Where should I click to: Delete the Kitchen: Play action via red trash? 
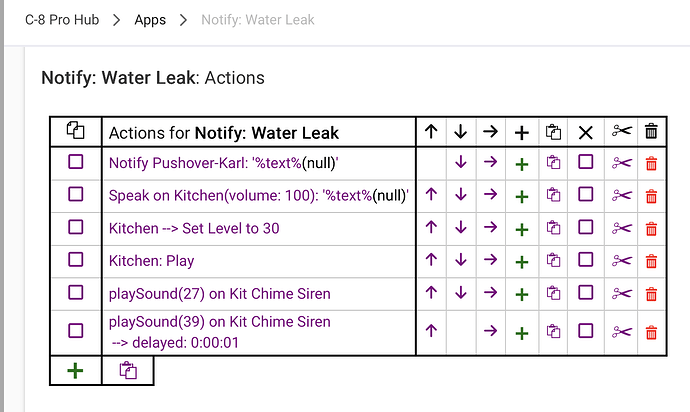pyautogui.click(x=651, y=261)
